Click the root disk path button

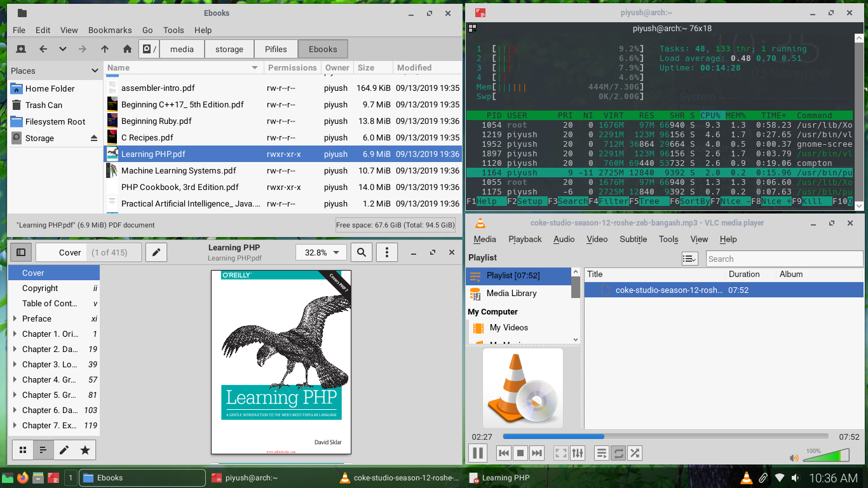149,49
